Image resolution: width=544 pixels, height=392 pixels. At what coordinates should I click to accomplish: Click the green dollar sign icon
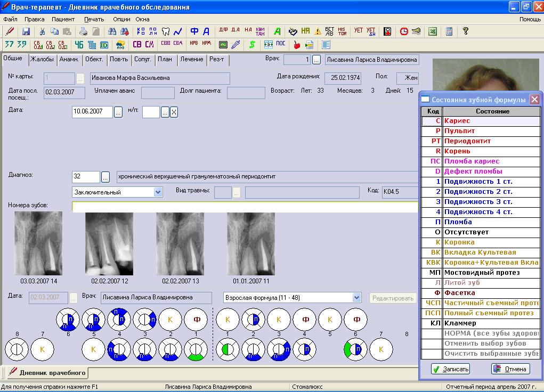[252, 45]
